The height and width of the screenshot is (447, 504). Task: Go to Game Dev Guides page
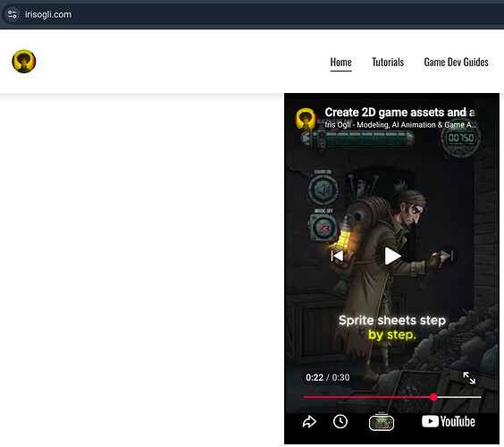pyautogui.click(x=456, y=62)
